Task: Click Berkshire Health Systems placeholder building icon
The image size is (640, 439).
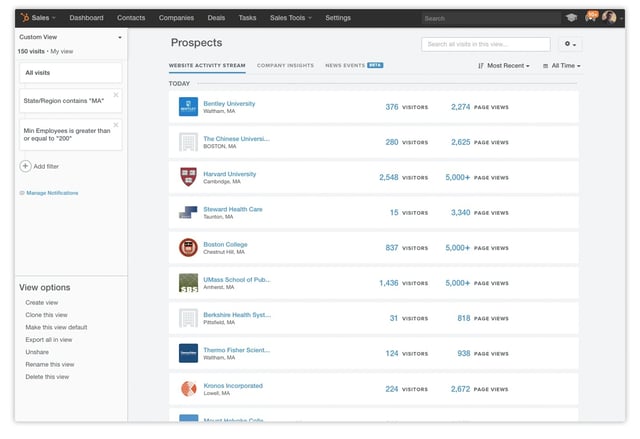Action: 188,318
